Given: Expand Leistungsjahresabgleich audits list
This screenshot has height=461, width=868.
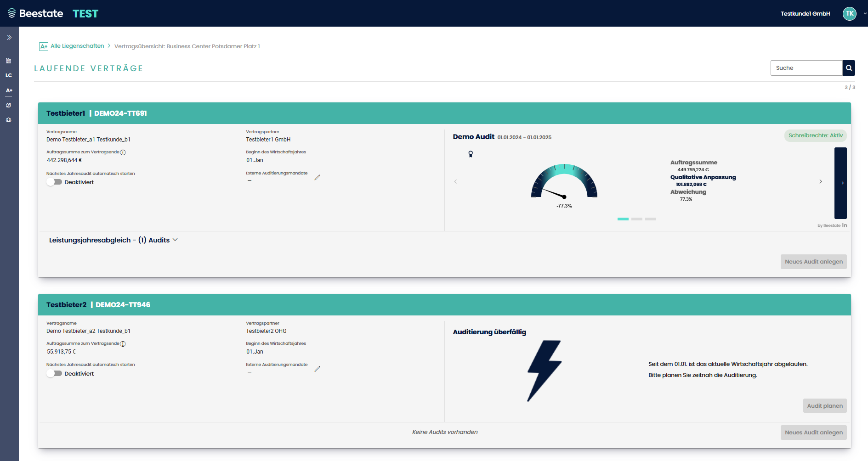Looking at the screenshot, I should tap(113, 240).
